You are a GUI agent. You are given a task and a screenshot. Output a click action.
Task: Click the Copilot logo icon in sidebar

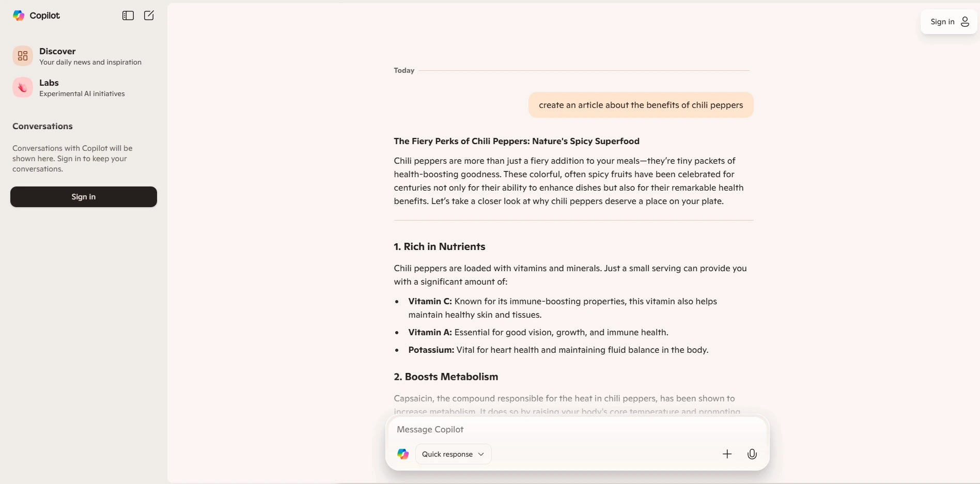pyautogui.click(x=19, y=15)
